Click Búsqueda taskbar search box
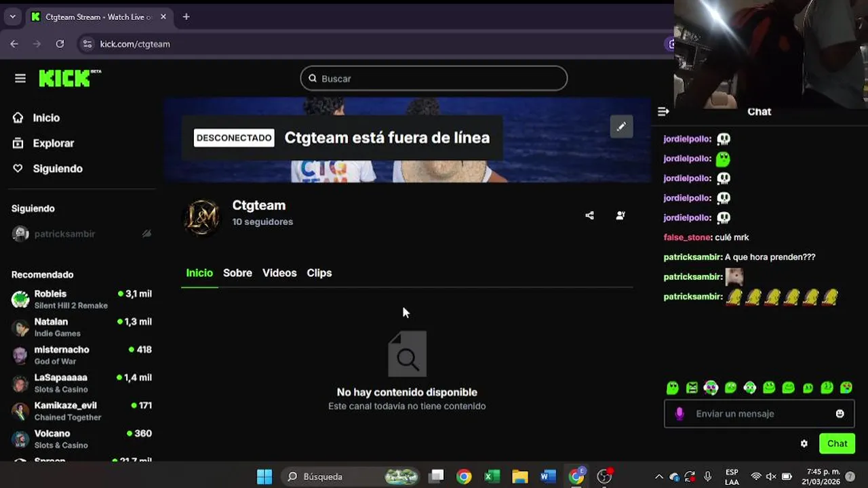868x488 pixels. [351, 476]
